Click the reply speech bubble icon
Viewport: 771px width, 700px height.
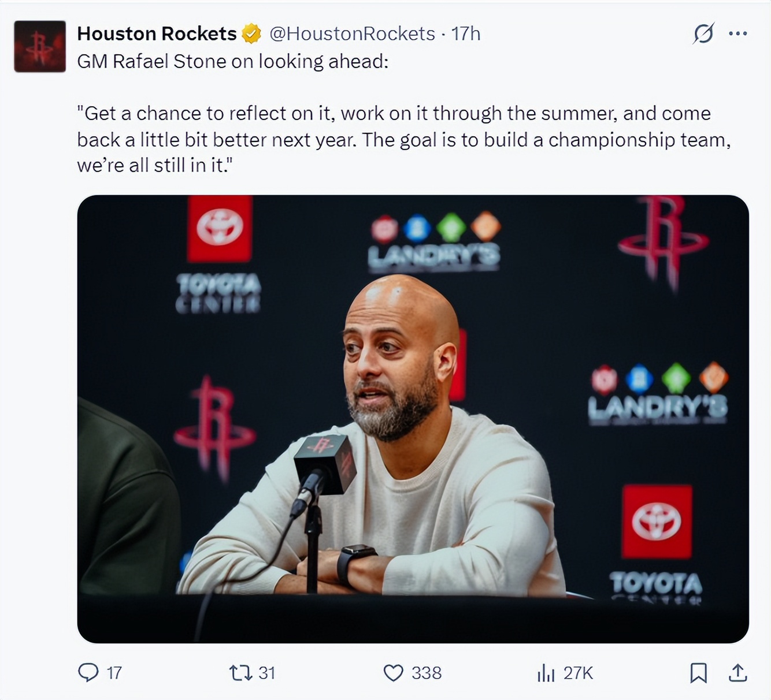tap(88, 672)
